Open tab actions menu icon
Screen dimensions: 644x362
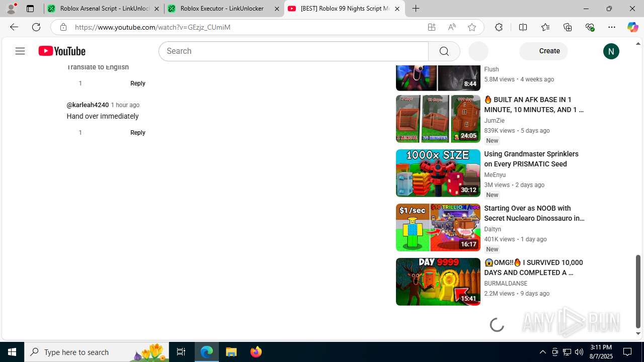[30, 9]
